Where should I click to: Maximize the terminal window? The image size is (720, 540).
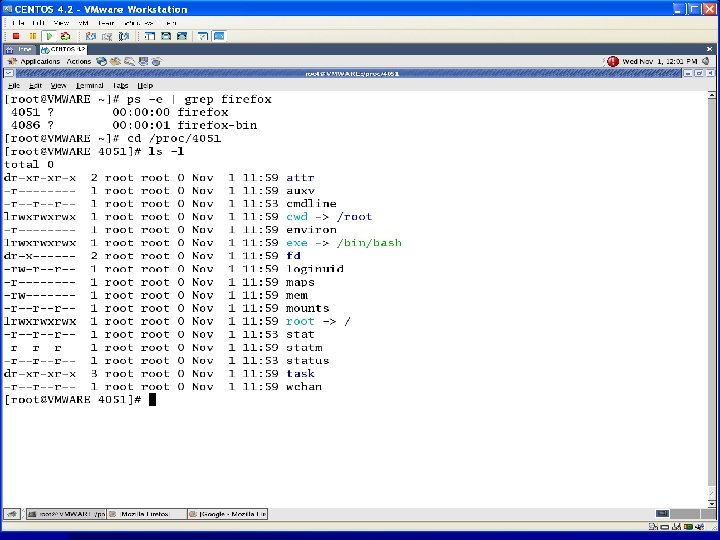(699, 73)
